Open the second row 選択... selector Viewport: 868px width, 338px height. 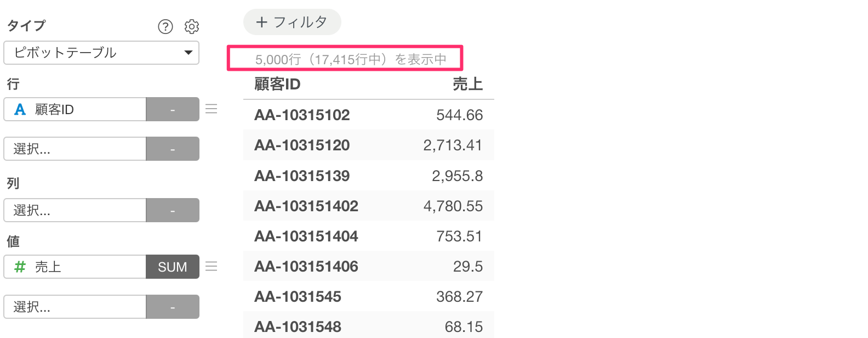click(x=75, y=149)
